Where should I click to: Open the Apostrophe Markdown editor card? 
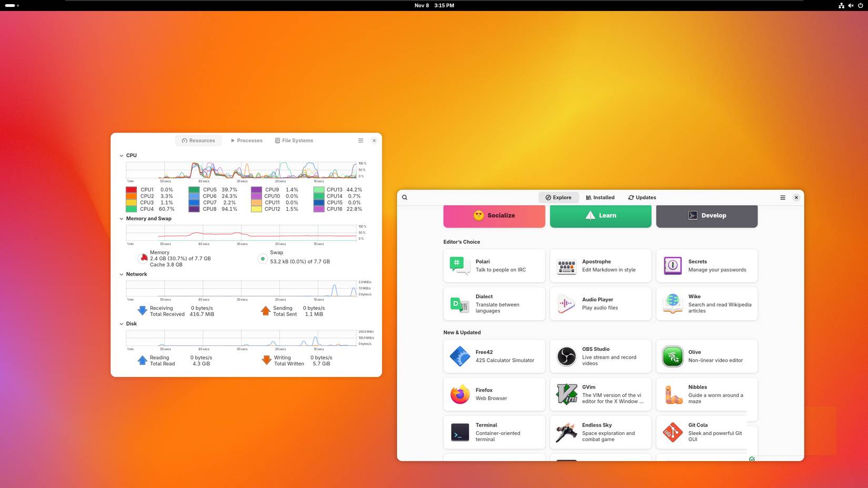(600, 266)
